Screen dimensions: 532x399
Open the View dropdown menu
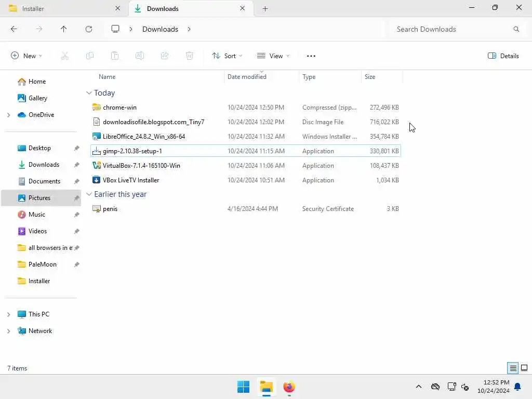273,56
